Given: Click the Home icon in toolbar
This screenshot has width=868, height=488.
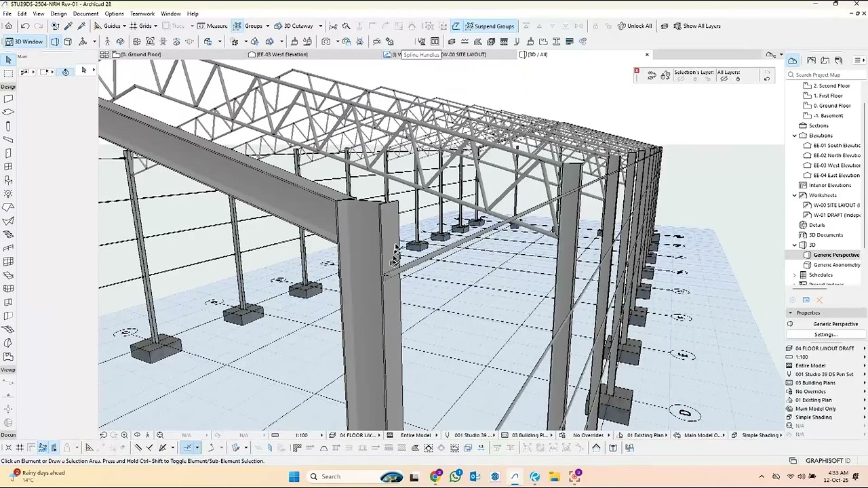Looking at the screenshot, I should (8, 26).
